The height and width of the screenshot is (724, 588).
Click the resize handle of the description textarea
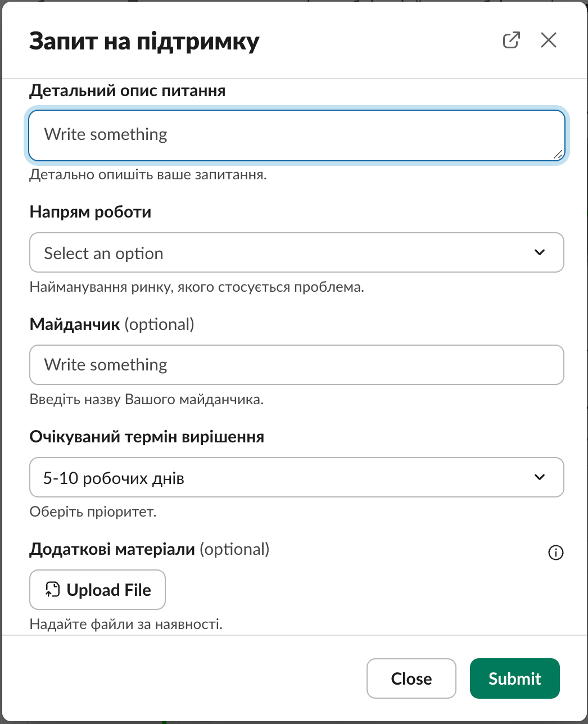(558, 154)
